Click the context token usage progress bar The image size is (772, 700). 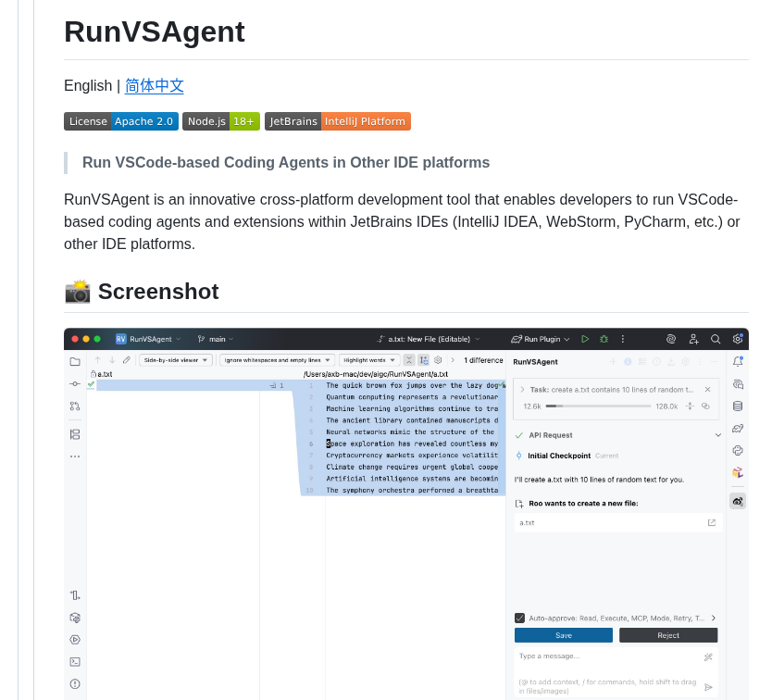(x=598, y=406)
